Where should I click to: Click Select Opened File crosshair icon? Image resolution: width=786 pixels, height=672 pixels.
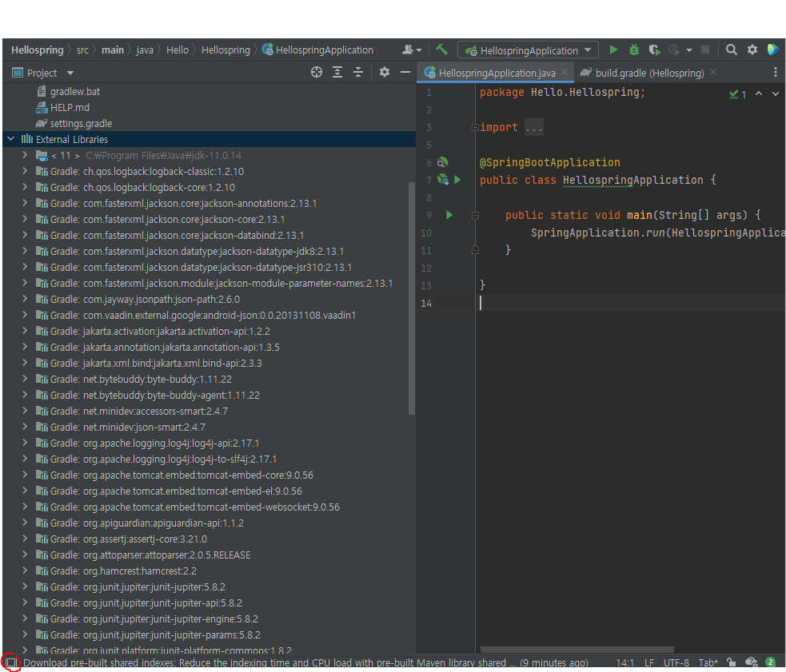317,72
